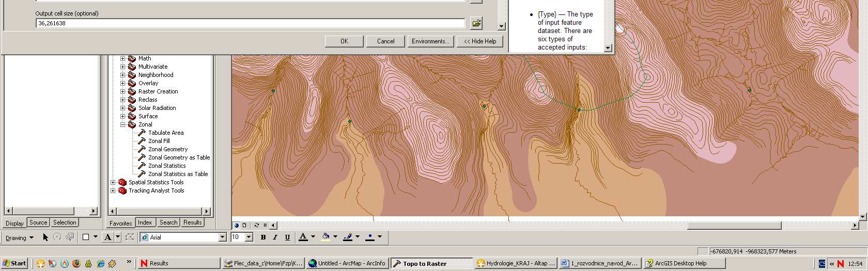Screen dimensions: 868x271
Task: Select the Select Elements arrow tool
Action: pos(45,237)
